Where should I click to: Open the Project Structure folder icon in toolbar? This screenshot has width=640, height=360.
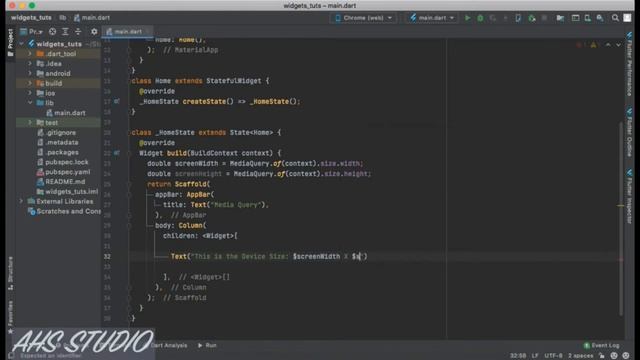pyautogui.click(x=560, y=18)
